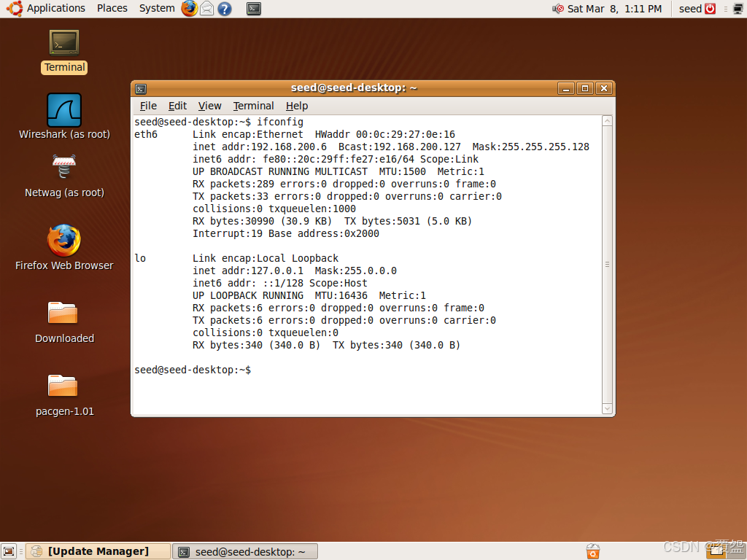Click the lo interface name
The width and height of the screenshot is (747, 560).
point(140,258)
